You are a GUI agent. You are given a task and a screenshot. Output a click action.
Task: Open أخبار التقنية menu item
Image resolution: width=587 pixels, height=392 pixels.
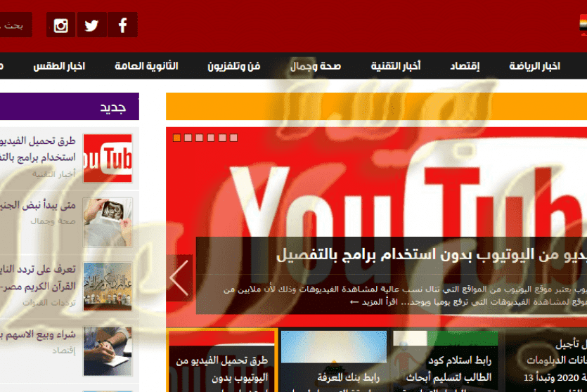click(x=396, y=66)
